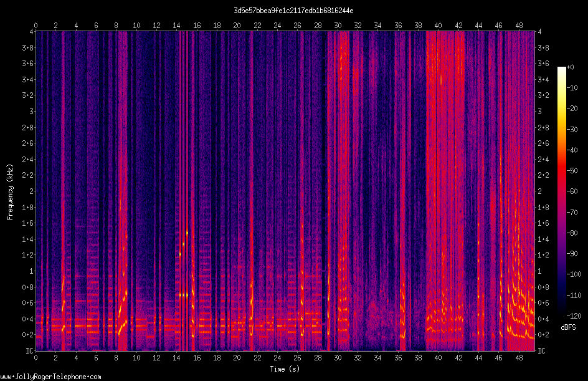Click "DC" on the left frequency axis
The image size is (588, 381).
click(29, 351)
